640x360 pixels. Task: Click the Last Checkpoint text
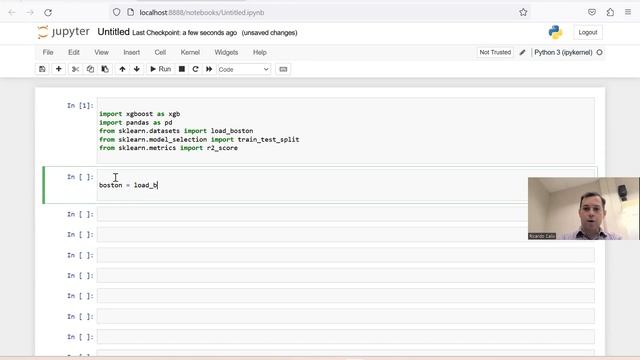coord(184,33)
